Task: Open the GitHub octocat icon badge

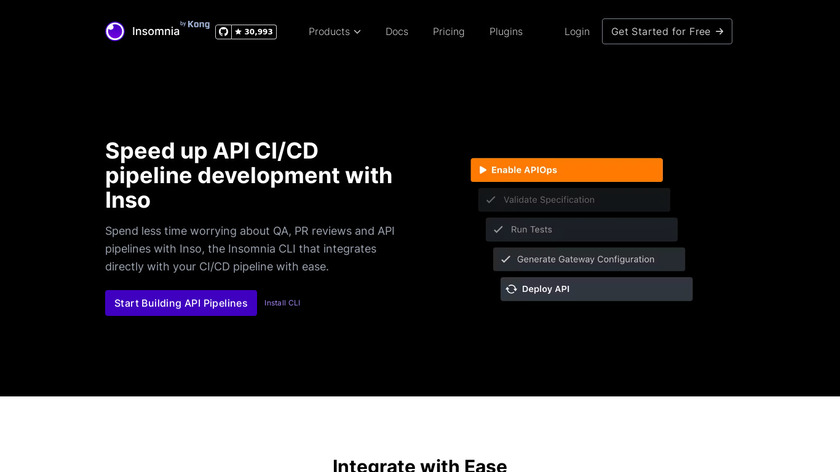Action: [223, 32]
